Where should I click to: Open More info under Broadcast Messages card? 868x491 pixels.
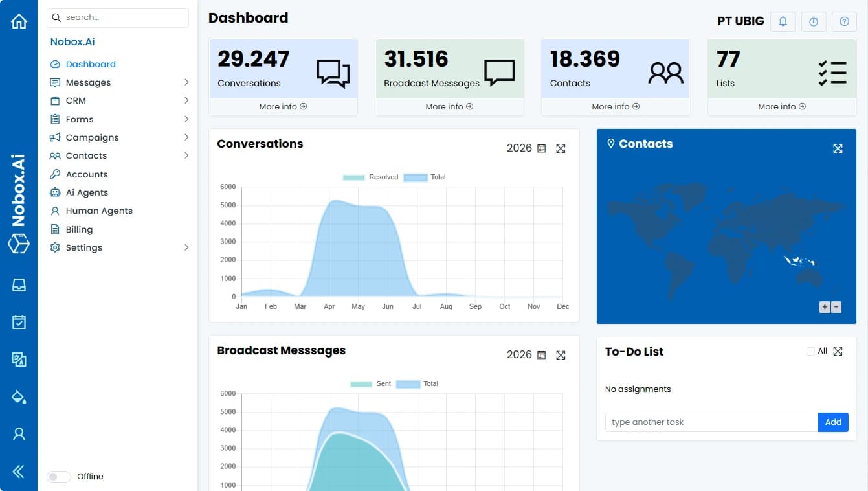click(x=449, y=107)
